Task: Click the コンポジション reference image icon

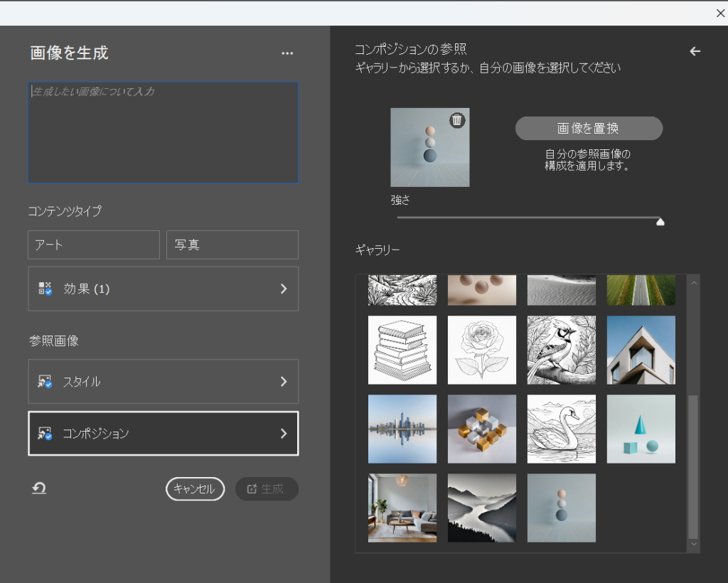Action: [x=45, y=433]
